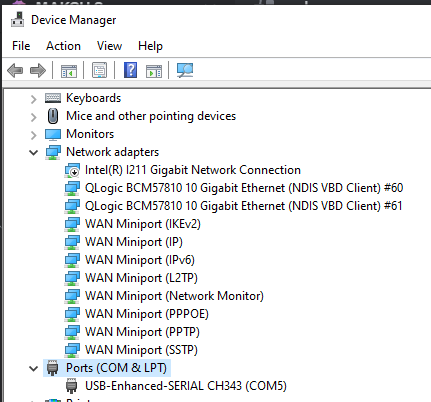
Task: Click the Device Manager title bar icon
Action: point(17,20)
